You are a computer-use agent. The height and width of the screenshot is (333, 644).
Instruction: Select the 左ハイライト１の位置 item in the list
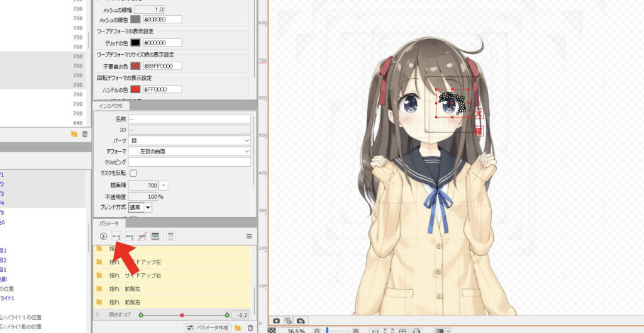tap(21, 317)
